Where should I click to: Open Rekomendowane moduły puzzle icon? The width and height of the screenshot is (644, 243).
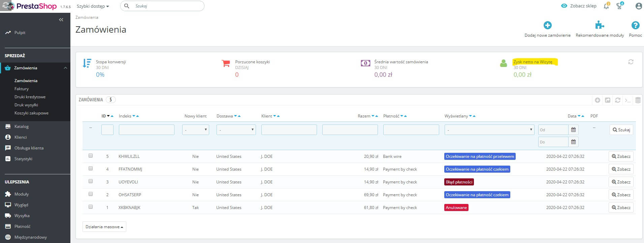click(x=600, y=25)
